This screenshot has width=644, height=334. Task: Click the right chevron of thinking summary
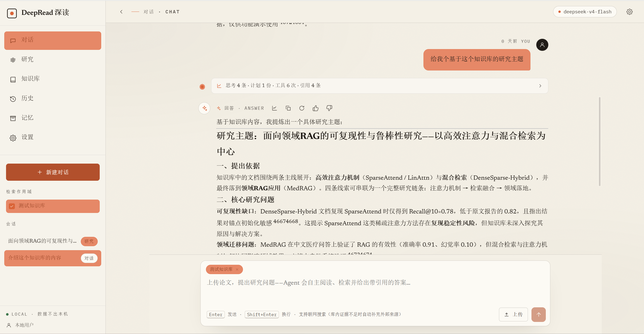540,86
